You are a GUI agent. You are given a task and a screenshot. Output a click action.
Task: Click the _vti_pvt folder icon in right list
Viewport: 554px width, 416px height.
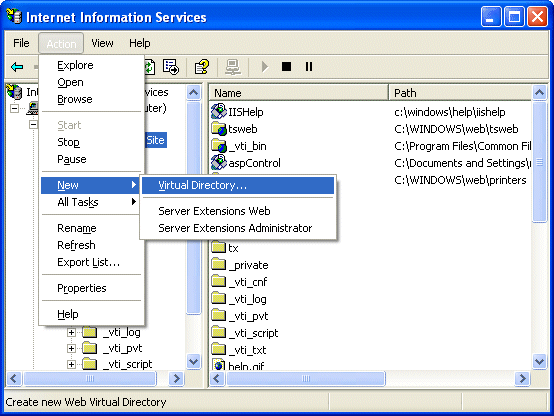pos(218,315)
